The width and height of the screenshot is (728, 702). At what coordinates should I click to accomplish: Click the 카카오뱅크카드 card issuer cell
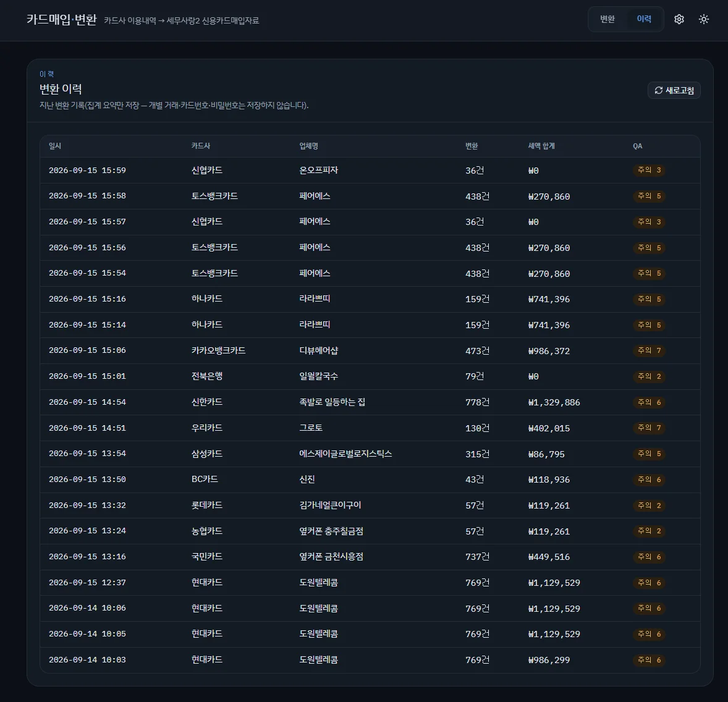click(x=218, y=350)
